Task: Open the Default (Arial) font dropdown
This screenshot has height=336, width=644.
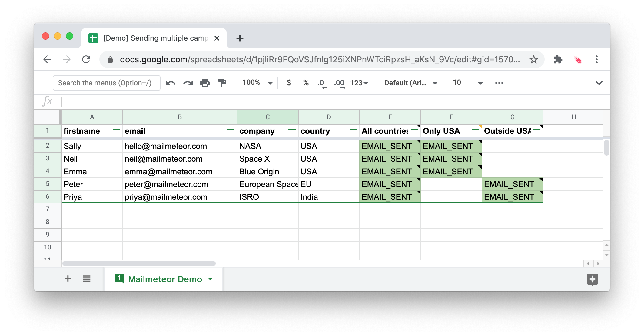Action: [410, 83]
